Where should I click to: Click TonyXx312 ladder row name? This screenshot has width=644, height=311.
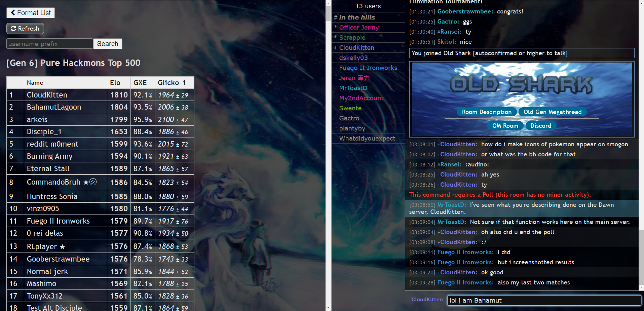coord(45,296)
